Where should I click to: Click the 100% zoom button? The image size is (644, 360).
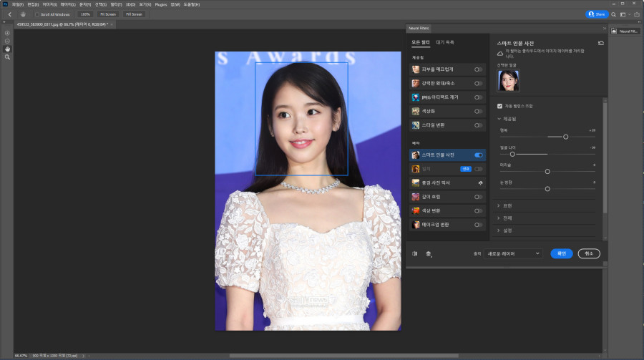click(x=85, y=14)
